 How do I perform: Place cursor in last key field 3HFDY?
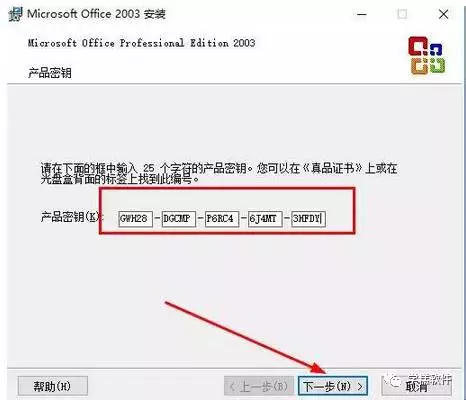click(x=308, y=219)
